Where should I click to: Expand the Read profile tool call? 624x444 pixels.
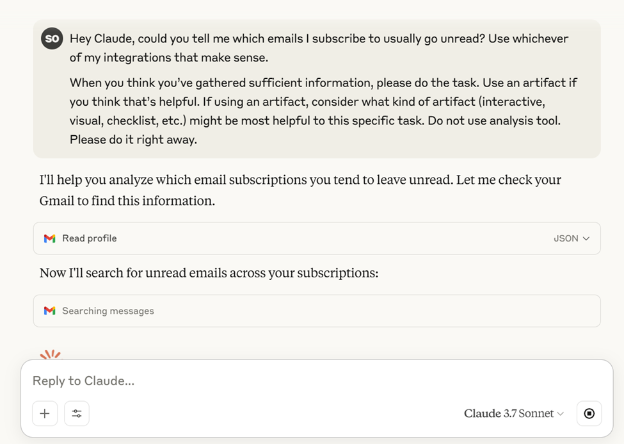tap(316, 238)
